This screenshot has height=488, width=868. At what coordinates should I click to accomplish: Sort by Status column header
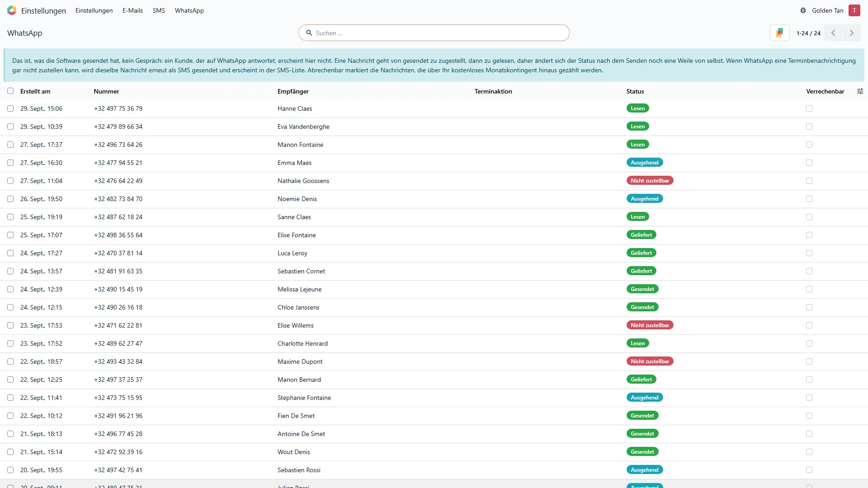point(635,91)
